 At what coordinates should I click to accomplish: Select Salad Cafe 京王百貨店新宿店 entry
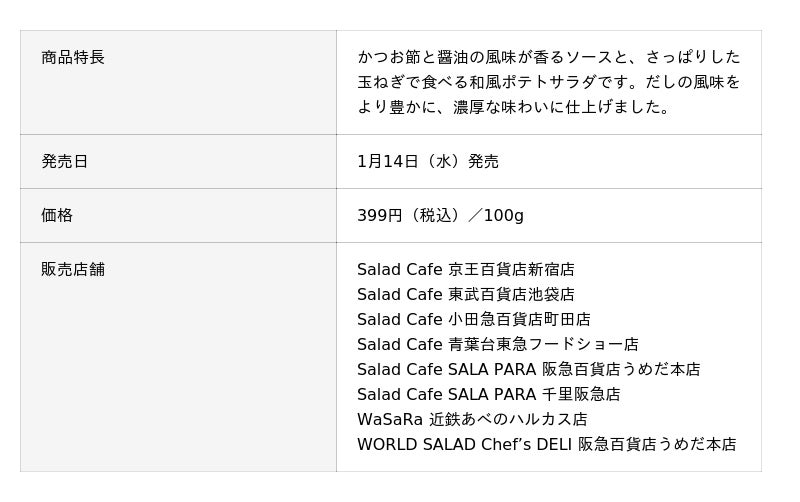(x=465, y=270)
